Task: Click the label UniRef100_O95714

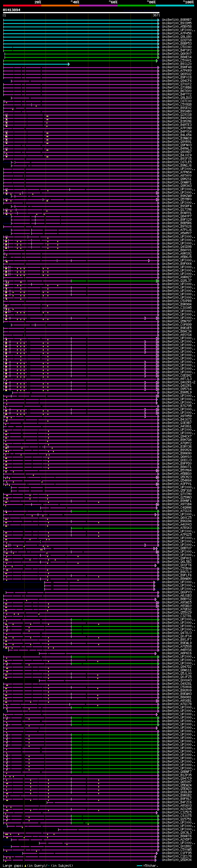Action: click(177, 389)
